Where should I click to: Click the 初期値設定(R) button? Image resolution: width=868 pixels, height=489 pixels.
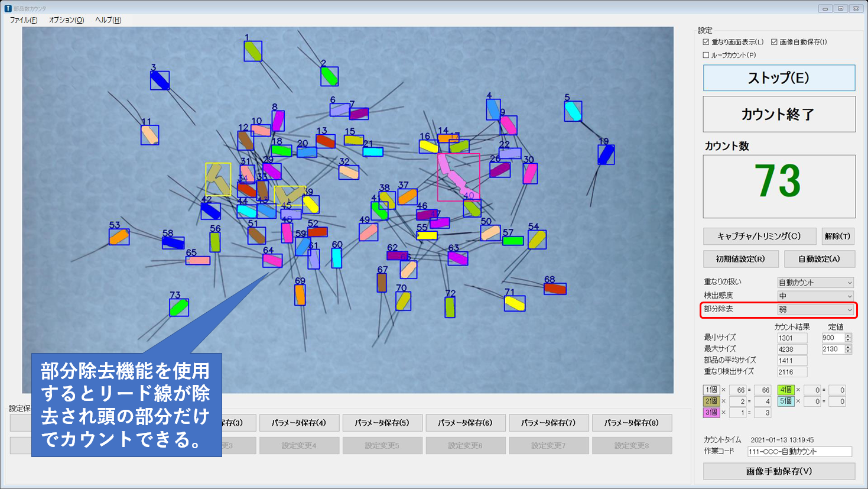pyautogui.click(x=740, y=259)
